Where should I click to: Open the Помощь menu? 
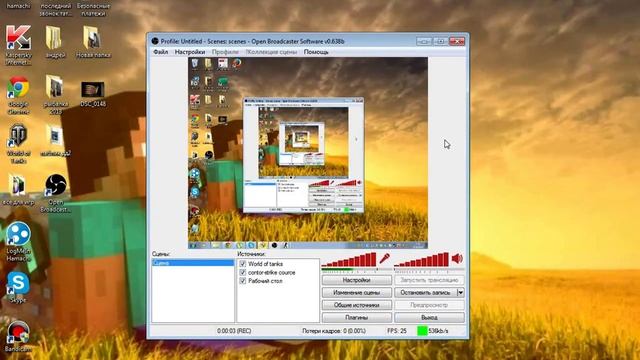point(316,52)
